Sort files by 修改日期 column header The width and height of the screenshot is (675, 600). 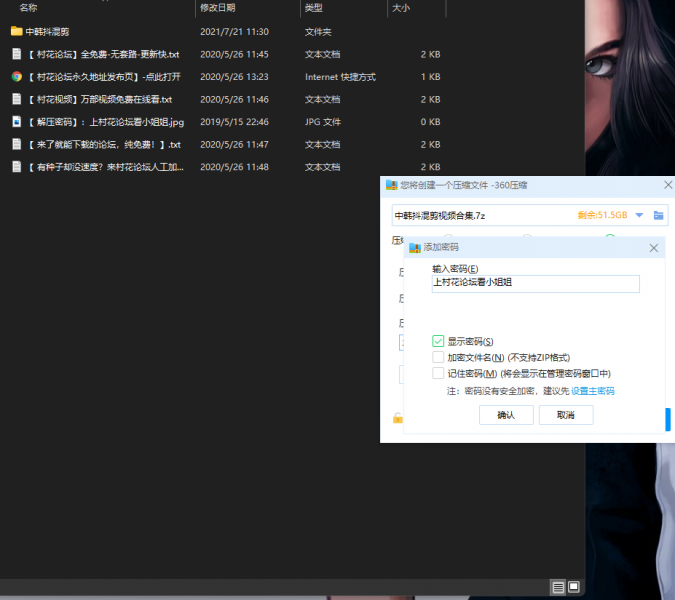pos(215,7)
